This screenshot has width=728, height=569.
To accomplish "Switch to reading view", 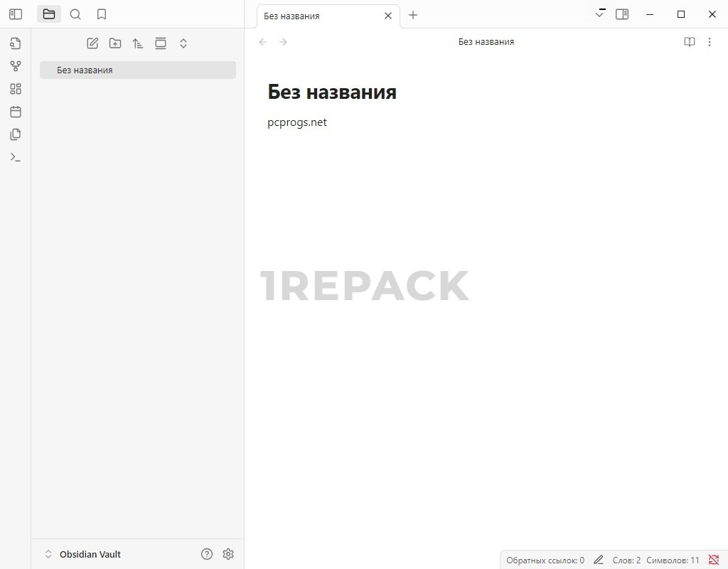I will [689, 42].
